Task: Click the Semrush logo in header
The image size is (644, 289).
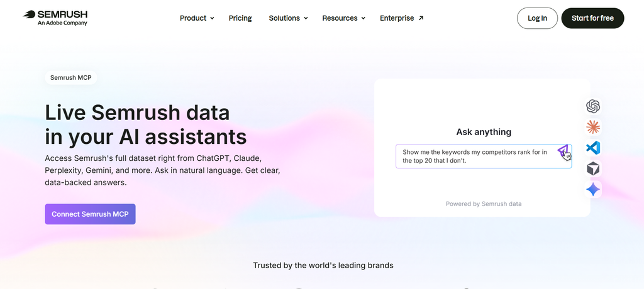Action: pos(55,18)
